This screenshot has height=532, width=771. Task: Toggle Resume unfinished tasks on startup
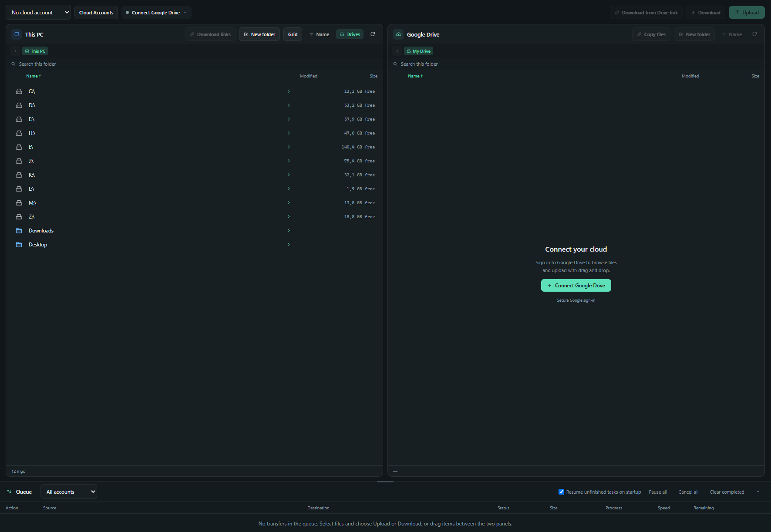point(561,492)
